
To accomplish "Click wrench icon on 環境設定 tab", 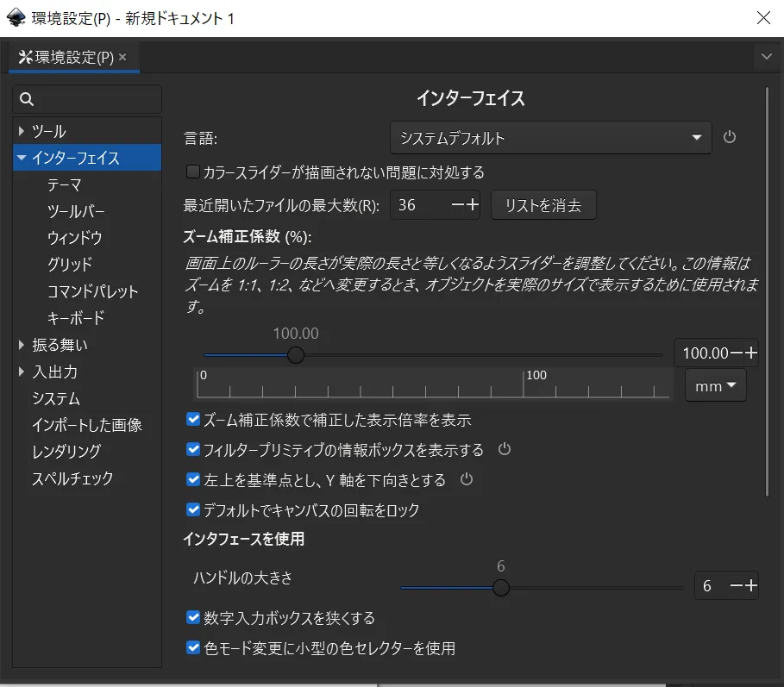I will pyautogui.click(x=25, y=57).
